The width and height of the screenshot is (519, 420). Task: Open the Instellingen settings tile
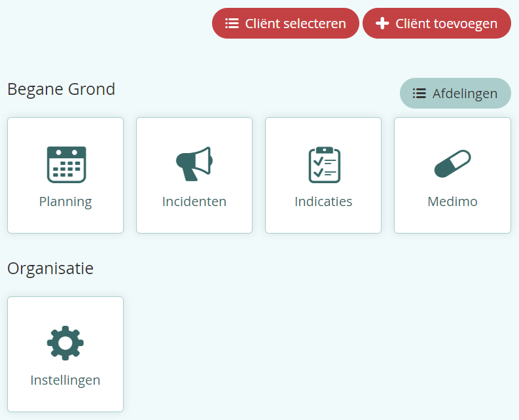click(x=65, y=354)
